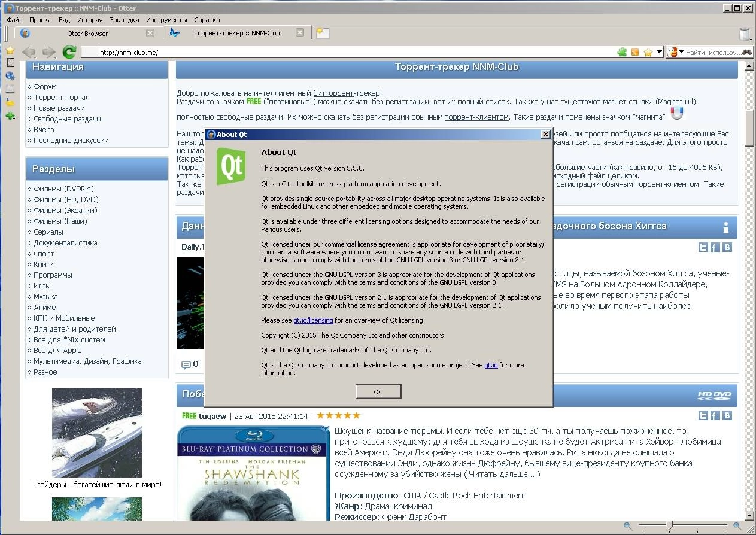Reload the page with the green refresh icon
The width and height of the screenshot is (756, 535).
[69, 52]
